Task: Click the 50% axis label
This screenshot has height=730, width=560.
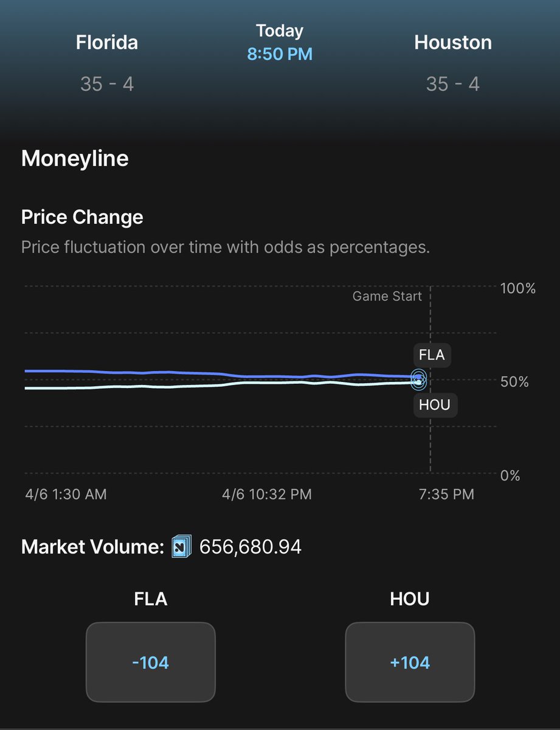Action: tap(514, 381)
